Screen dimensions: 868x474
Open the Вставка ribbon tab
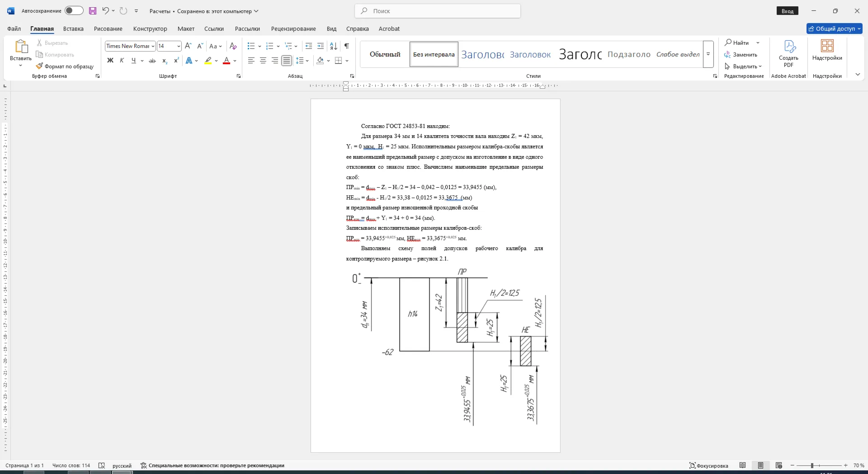[x=73, y=28]
